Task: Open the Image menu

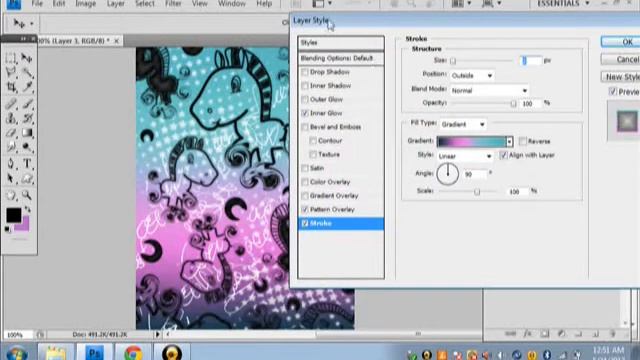Action: click(85, 4)
